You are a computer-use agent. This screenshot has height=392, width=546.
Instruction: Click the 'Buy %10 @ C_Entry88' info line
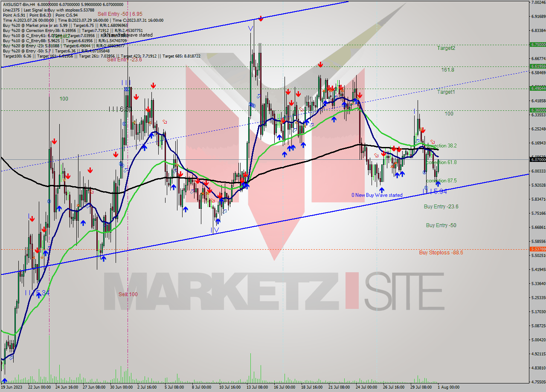[x=65, y=40]
